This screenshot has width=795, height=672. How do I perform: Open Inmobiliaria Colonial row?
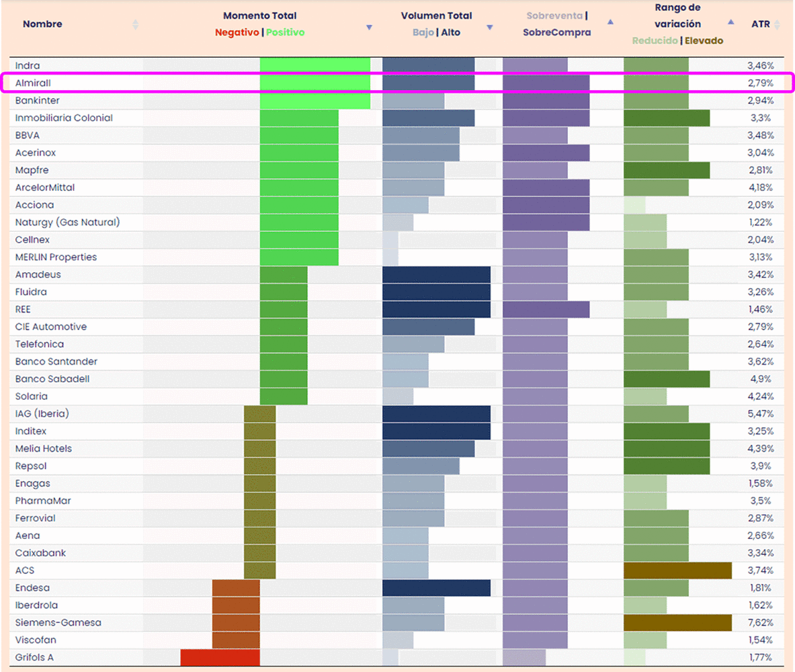pyautogui.click(x=64, y=118)
